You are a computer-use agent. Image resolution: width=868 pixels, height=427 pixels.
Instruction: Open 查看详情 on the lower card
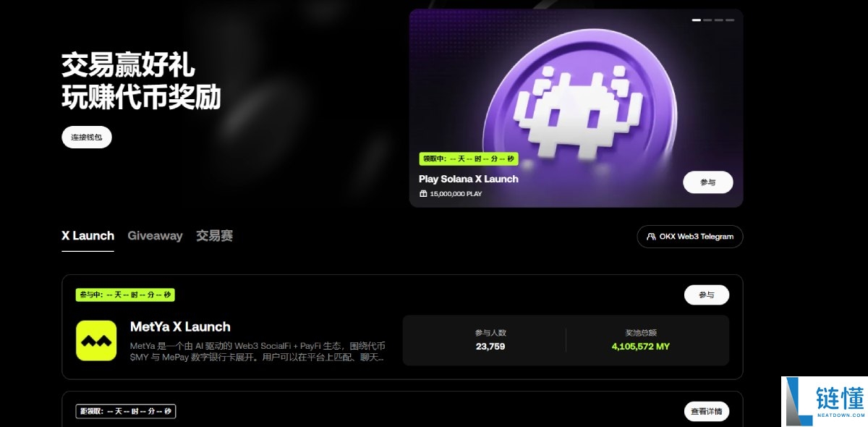coord(706,412)
